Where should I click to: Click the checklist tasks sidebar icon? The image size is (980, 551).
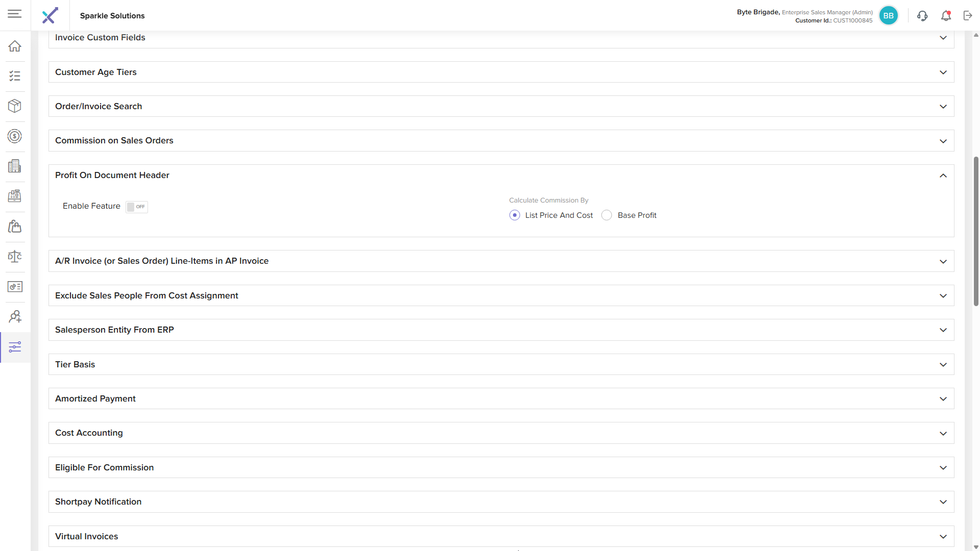15,76
